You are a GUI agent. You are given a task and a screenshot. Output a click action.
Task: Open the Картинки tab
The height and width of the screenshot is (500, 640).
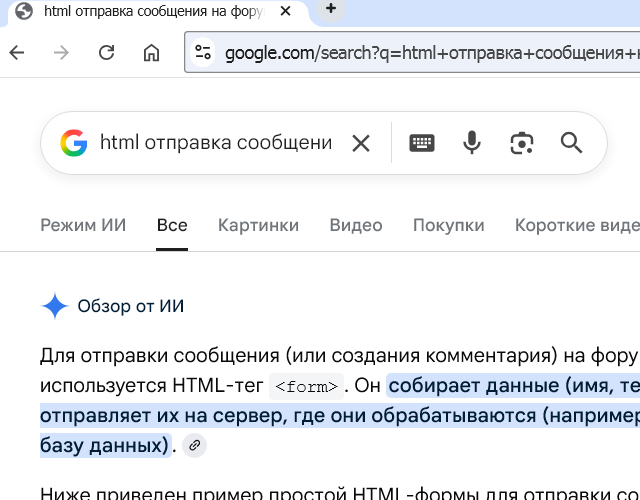point(258,225)
